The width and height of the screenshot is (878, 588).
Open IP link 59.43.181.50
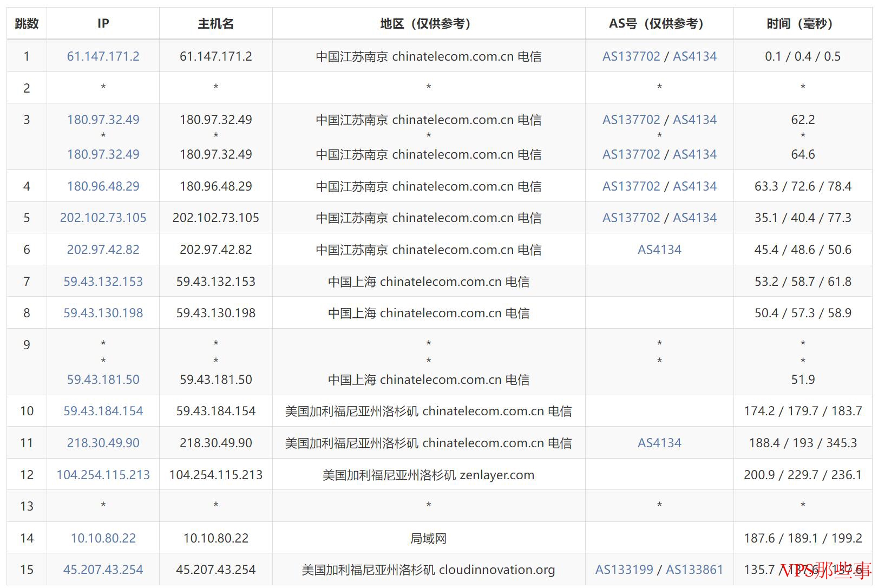pyautogui.click(x=103, y=380)
